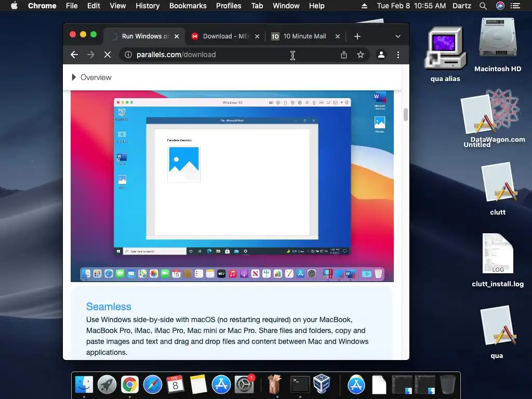Click the eject icon in menu bar
532x399 pixels.
tap(364, 6)
